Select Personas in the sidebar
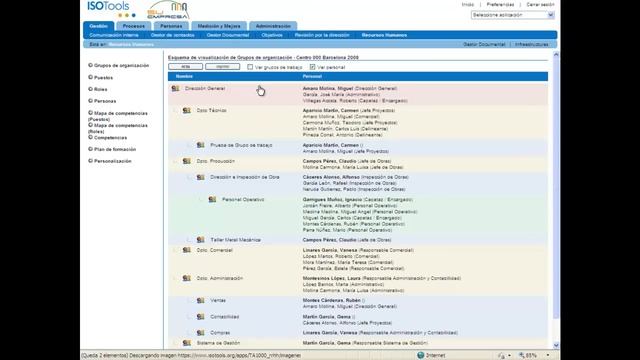This screenshot has height=360, width=640. pyautogui.click(x=105, y=101)
